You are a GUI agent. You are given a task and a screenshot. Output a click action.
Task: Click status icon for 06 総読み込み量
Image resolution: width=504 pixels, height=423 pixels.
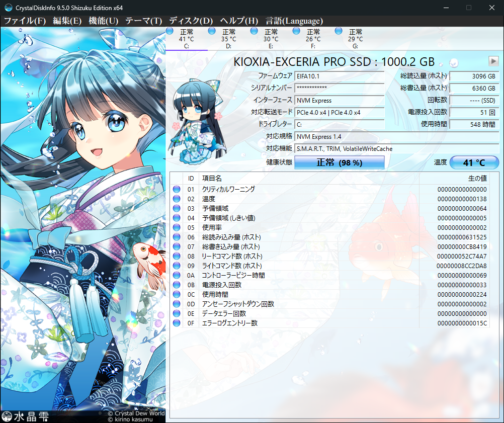(177, 237)
